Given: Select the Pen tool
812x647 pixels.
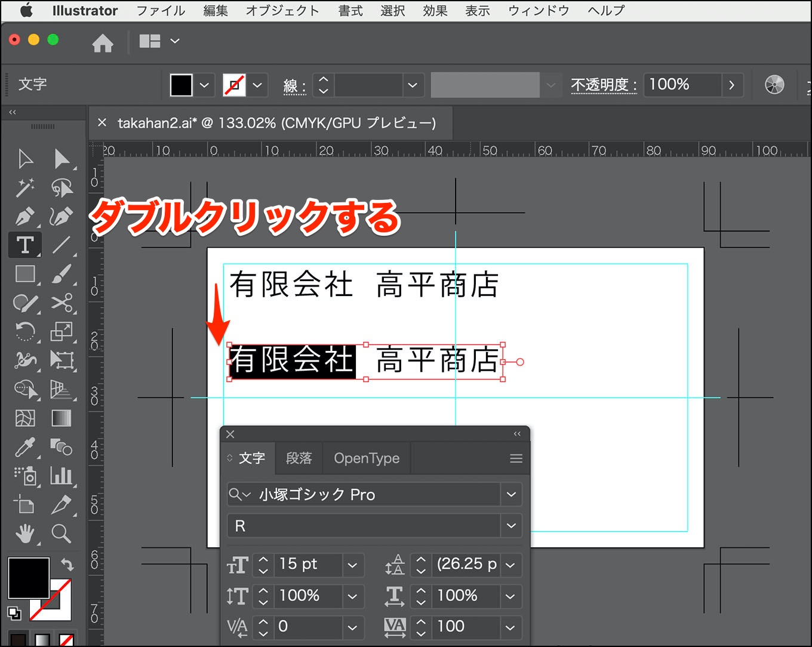Looking at the screenshot, I should tap(25, 216).
